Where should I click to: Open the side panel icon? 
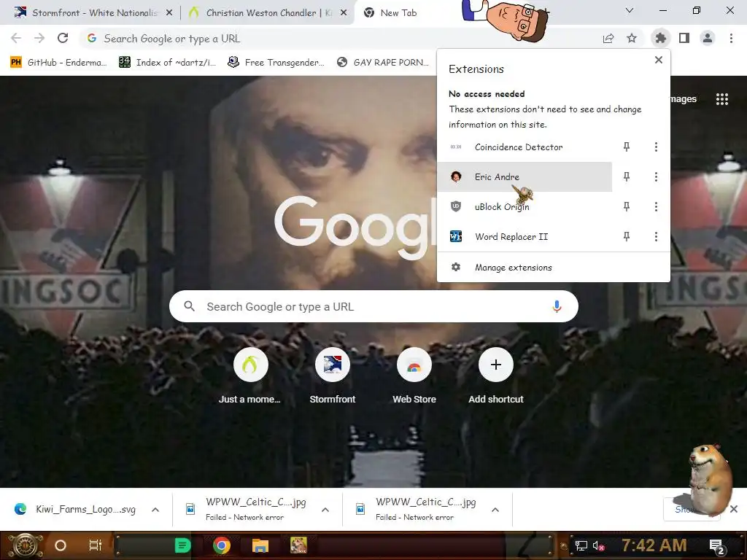click(684, 38)
